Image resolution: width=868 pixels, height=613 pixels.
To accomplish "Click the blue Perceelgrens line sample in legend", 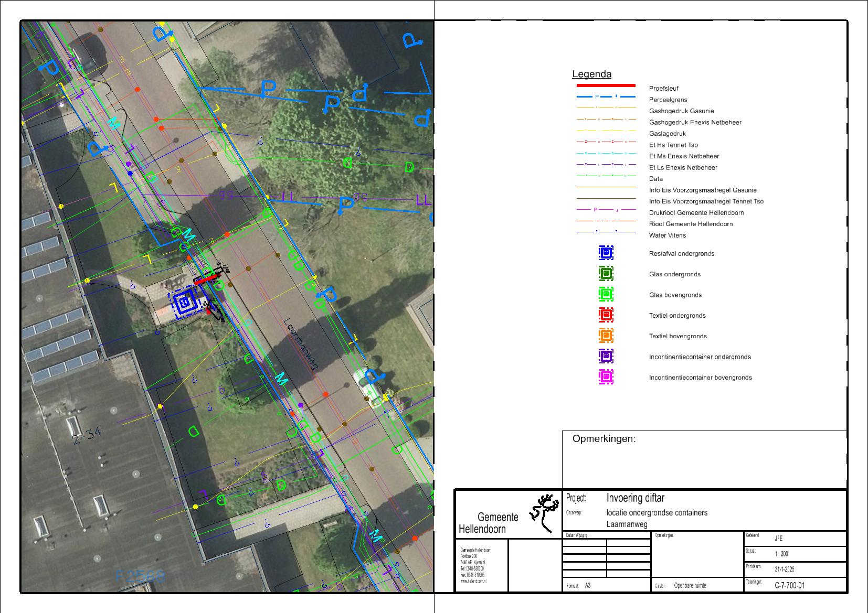I will click(606, 97).
